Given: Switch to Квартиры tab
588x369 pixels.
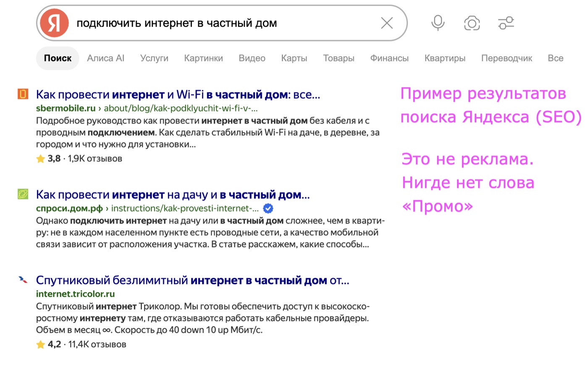Looking at the screenshot, I should (445, 58).
